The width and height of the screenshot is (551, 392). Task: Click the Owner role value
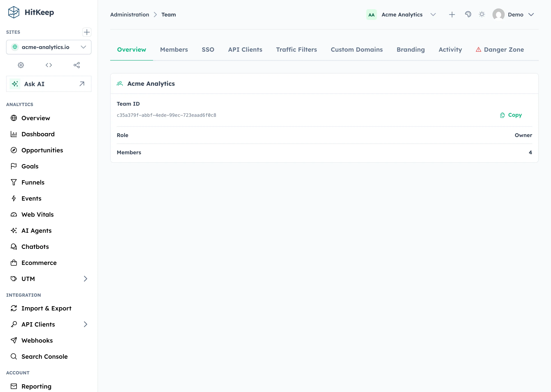click(x=523, y=135)
